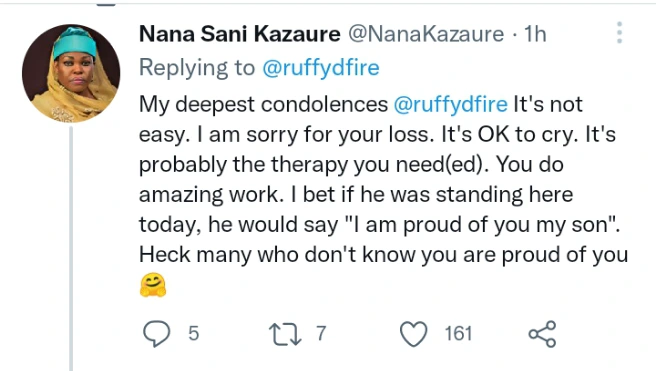Click the retweet count 7
This screenshot has height=371, width=656.
[321, 334]
